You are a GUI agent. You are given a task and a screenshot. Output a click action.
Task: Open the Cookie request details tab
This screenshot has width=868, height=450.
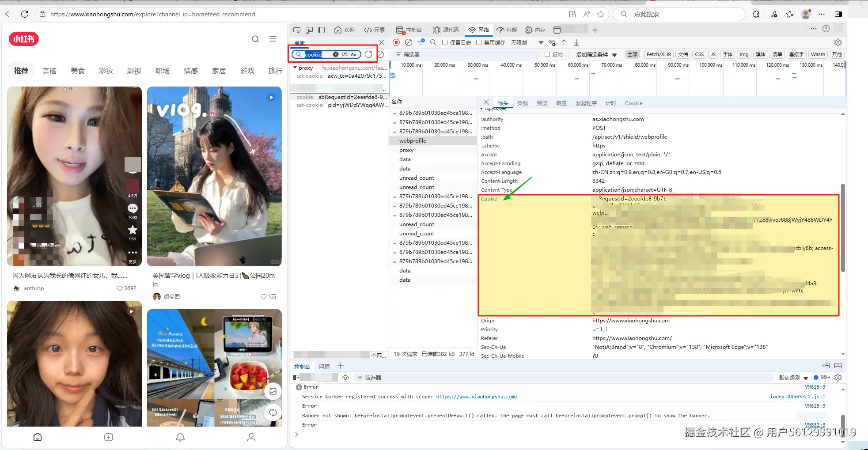coord(633,103)
